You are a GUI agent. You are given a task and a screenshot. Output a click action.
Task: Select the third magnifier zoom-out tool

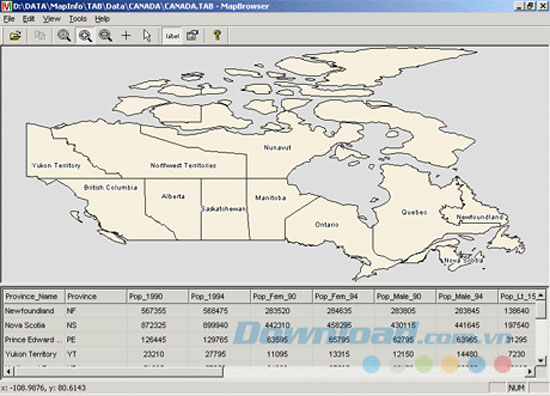[105, 35]
